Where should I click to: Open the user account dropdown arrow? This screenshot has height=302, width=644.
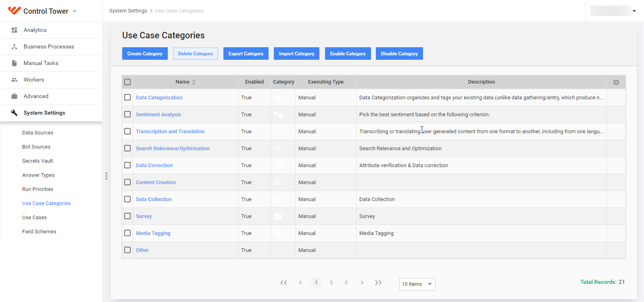[x=634, y=11]
